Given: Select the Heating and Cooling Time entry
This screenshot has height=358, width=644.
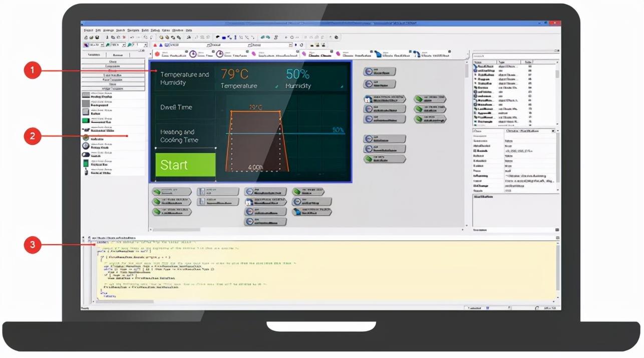Looking at the screenshot, I should (179, 136).
